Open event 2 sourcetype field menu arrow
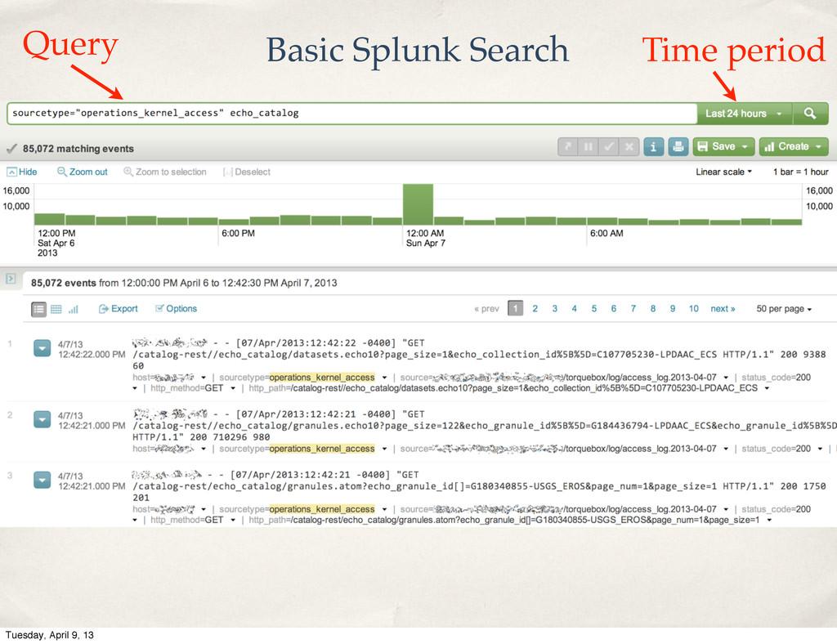The height and width of the screenshot is (644, 837). pos(384,449)
